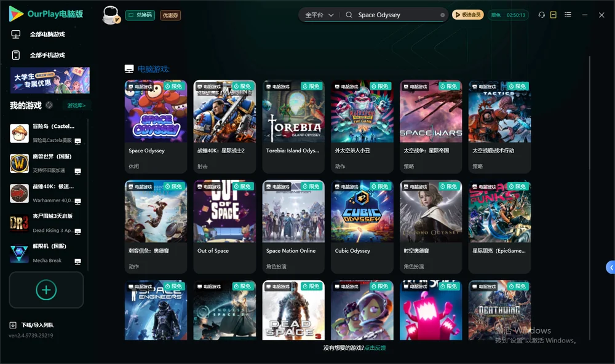Click the "Dead Rising 3 Ap..." subtitle text
This screenshot has width=615, height=364.
[x=52, y=231]
